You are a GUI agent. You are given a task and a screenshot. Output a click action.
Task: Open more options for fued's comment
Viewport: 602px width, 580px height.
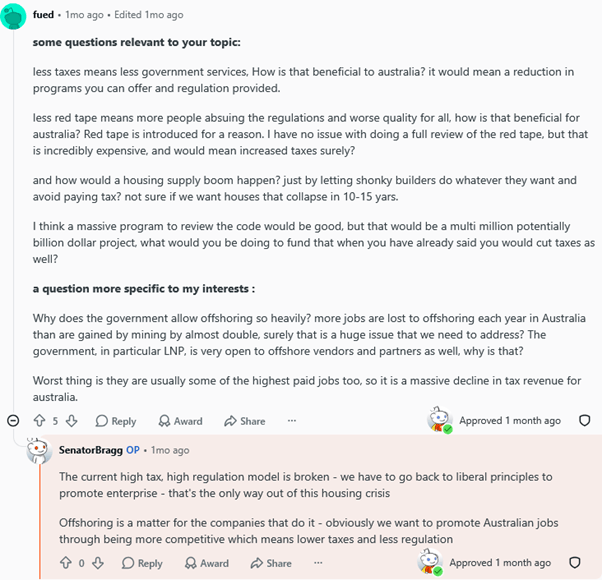292,421
